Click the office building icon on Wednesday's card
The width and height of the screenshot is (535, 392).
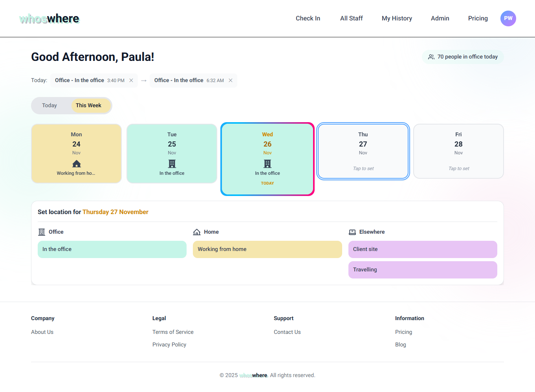(x=267, y=164)
